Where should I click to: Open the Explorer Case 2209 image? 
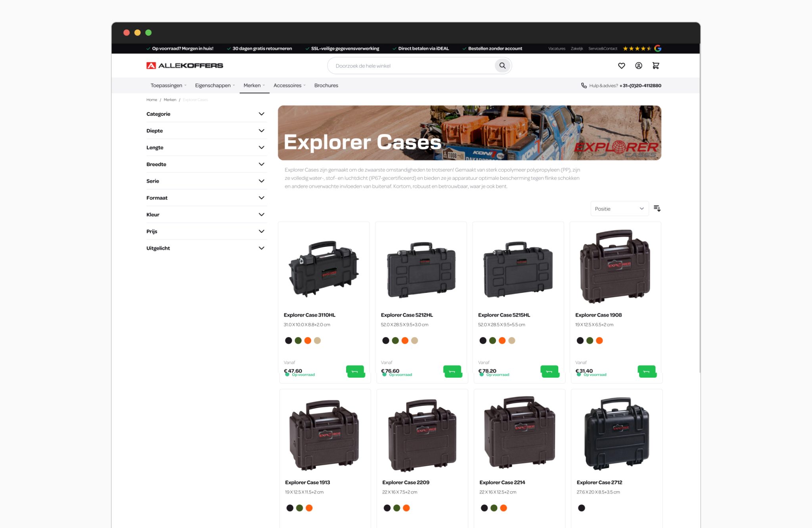[x=422, y=435]
